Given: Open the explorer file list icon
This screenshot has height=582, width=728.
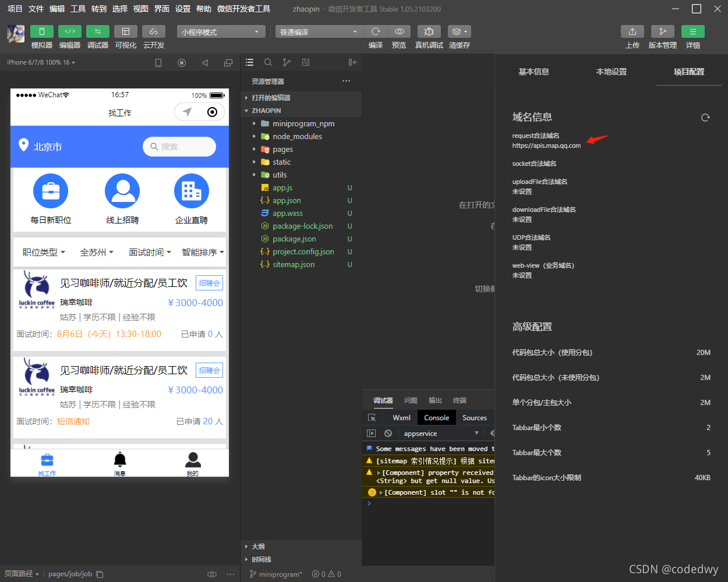Looking at the screenshot, I should pyautogui.click(x=250, y=62).
